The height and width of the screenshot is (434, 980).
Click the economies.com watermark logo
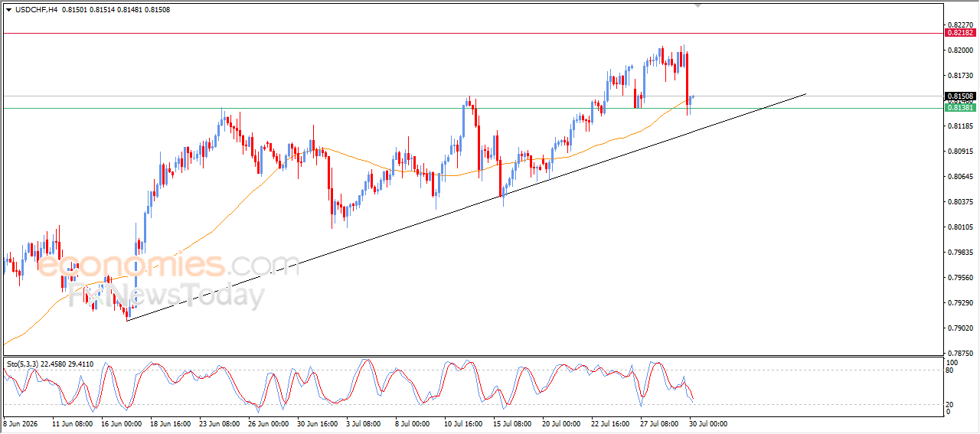[x=167, y=266]
